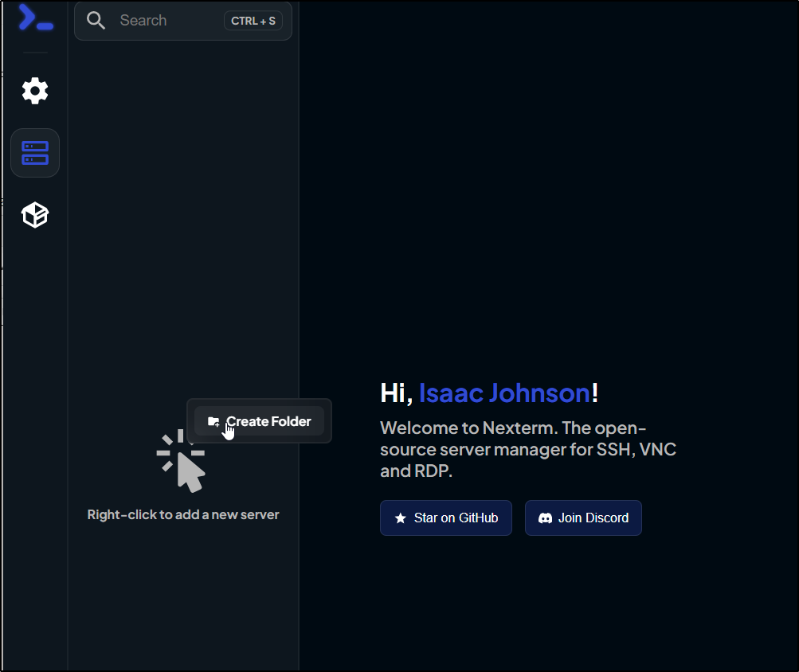The width and height of the screenshot is (799, 672).
Task: Click the star icon in GitHub button
Action: click(401, 518)
